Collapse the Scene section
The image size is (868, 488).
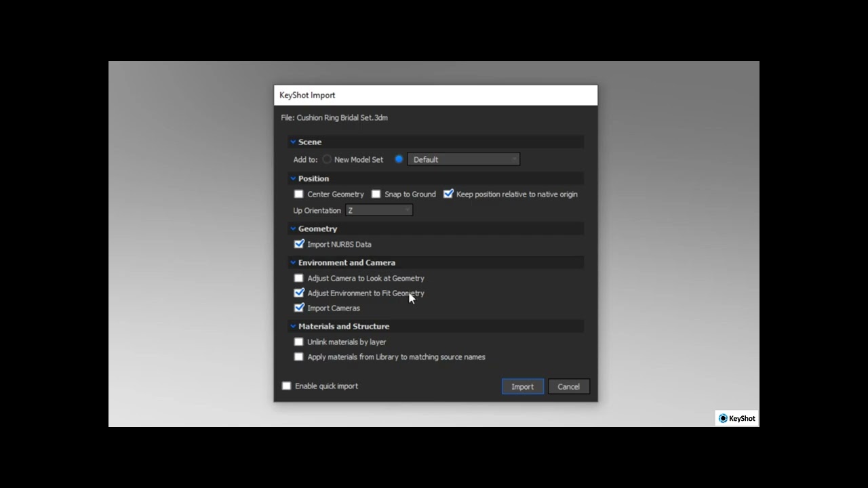click(x=293, y=142)
